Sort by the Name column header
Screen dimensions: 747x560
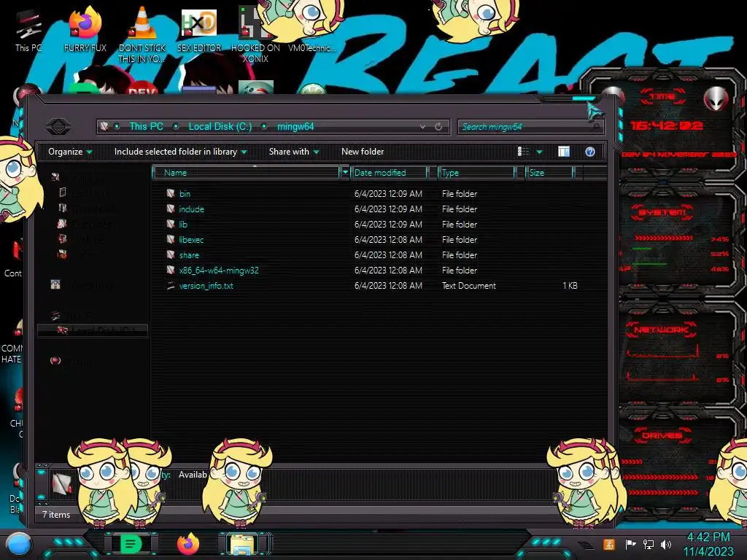[x=246, y=172]
